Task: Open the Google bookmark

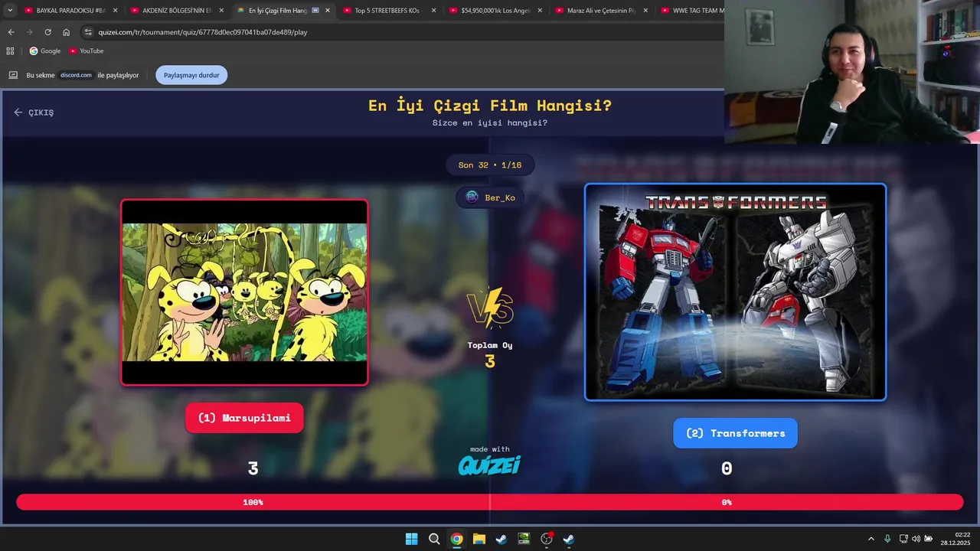Action: (x=45, y=51)
